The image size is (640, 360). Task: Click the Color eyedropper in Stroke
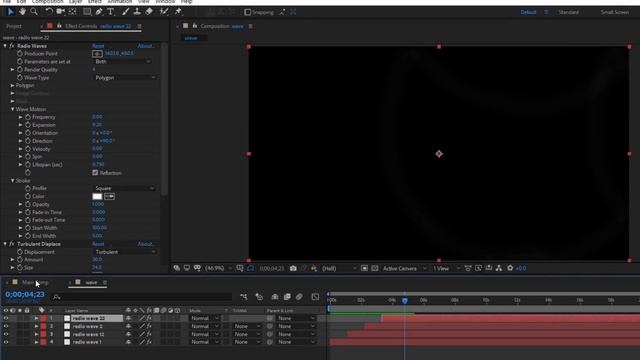tap(109, 196)
